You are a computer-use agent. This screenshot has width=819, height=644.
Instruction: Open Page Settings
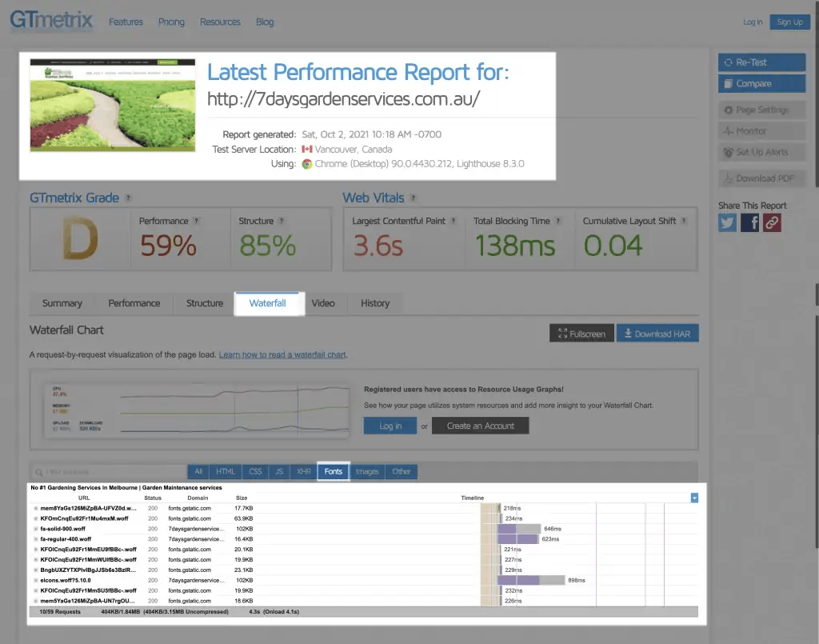click(x=761, y=110)
